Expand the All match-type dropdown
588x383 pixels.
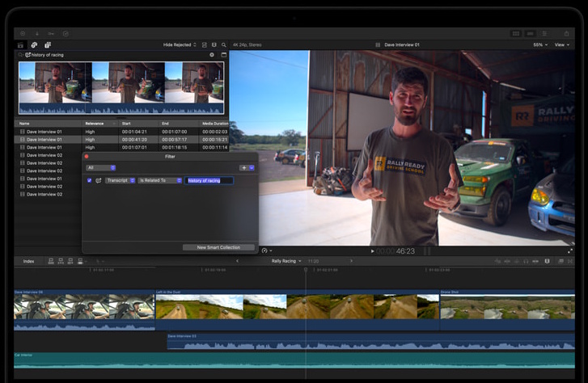point(101,167)
